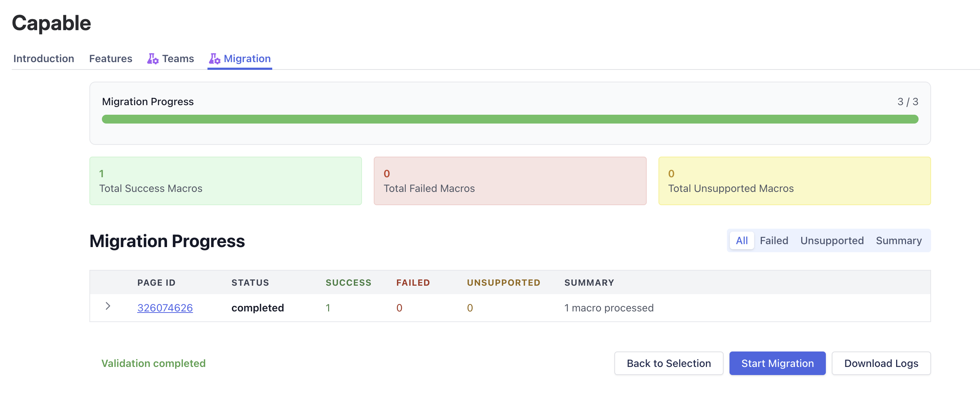
Task: Click the Total Unsupported Macros card
Action: (794, 181)
